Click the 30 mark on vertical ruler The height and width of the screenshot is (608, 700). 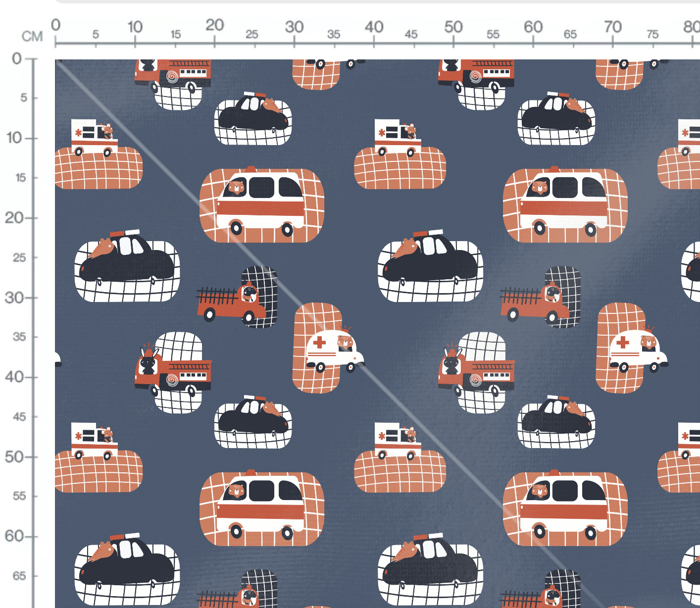pyautogui.click(x=14, y=298)
